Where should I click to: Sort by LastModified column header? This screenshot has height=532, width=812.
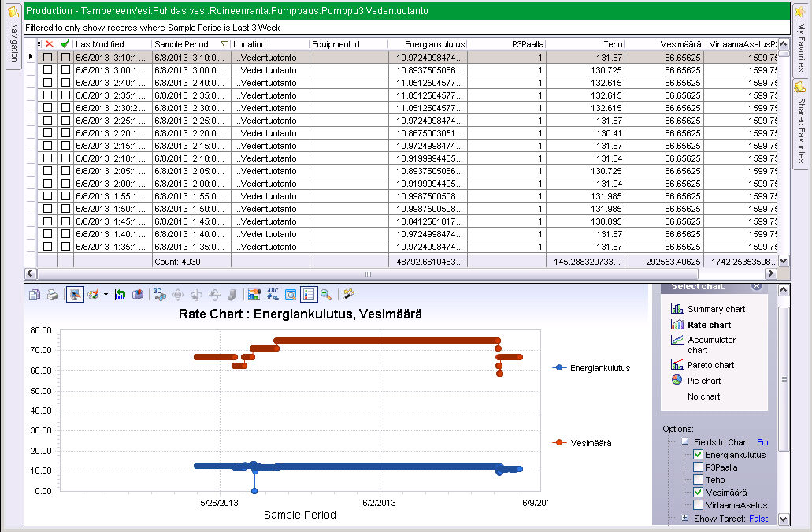113,44
